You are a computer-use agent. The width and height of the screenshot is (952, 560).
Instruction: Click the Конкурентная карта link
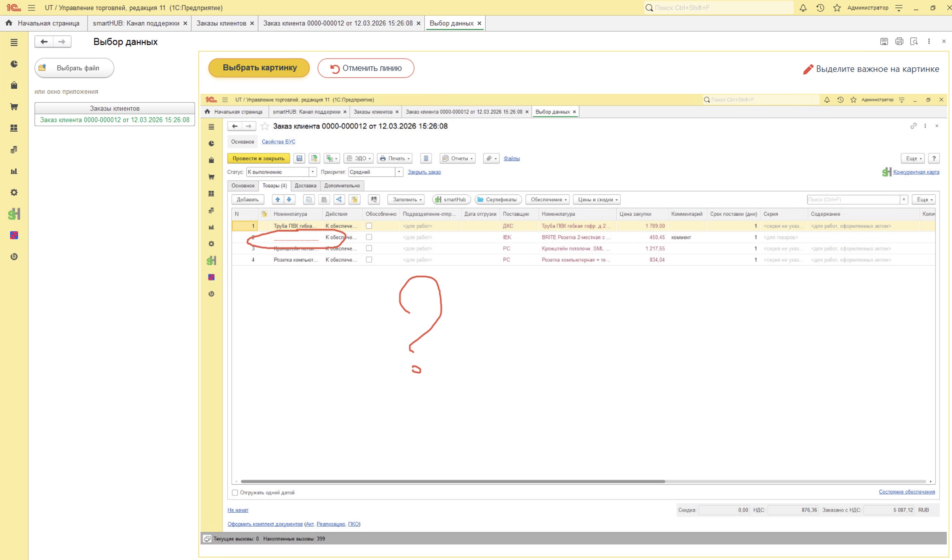tap(916, 172)
